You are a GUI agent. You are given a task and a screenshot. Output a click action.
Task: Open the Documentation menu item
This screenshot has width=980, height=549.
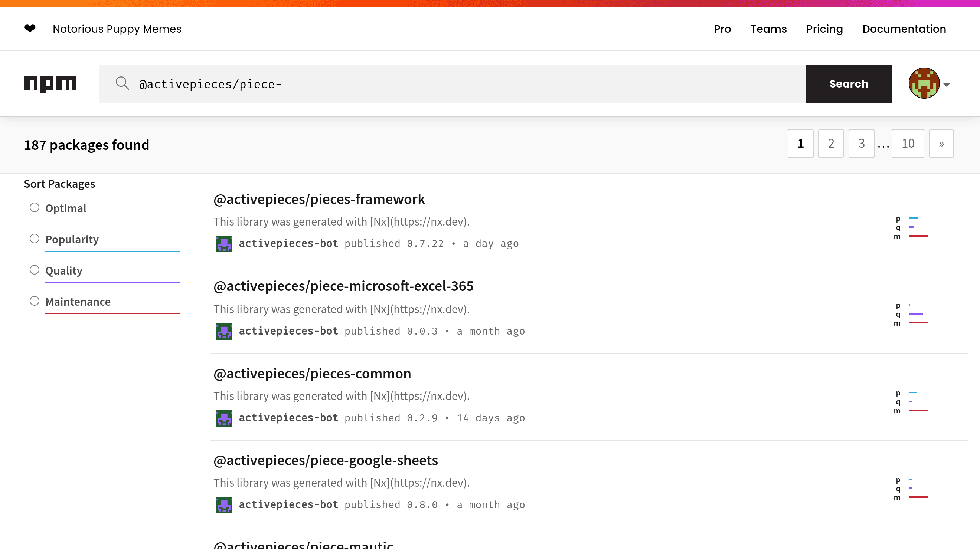coord(904,29)
